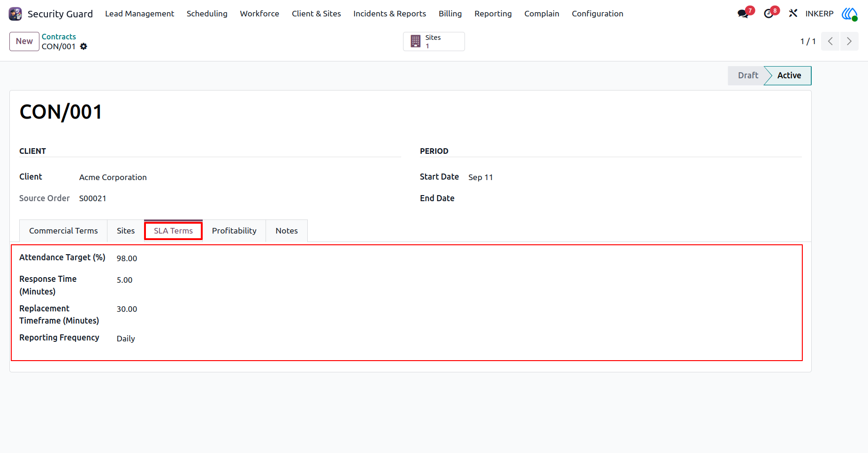This screenshot has height=453, width=868.
Task: Click the Replacement Timeframe (Minutes) label
Action: (59, 315)
